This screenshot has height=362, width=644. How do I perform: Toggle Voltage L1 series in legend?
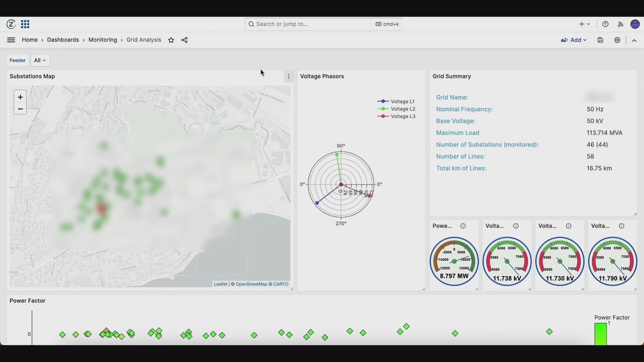tap(402, 102)
